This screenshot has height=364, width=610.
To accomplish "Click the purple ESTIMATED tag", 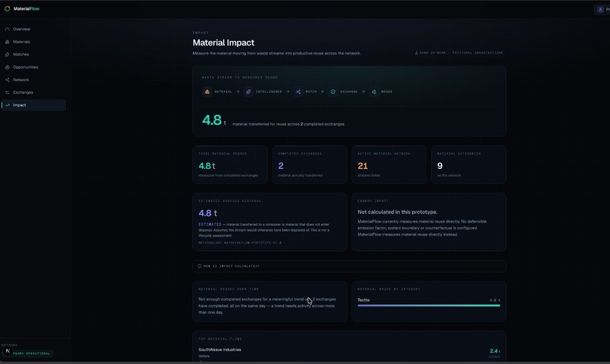I will point(210,225).
